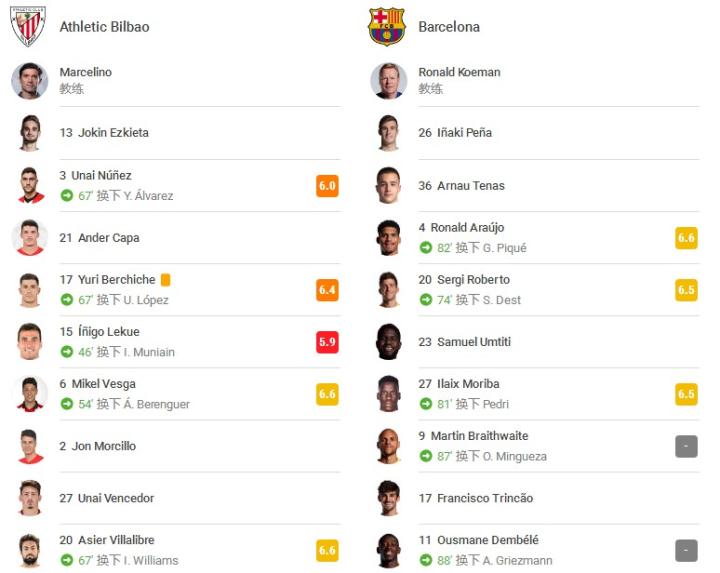Select Asier Villalibre's 6.6 rating badge

tap(327, 550)
